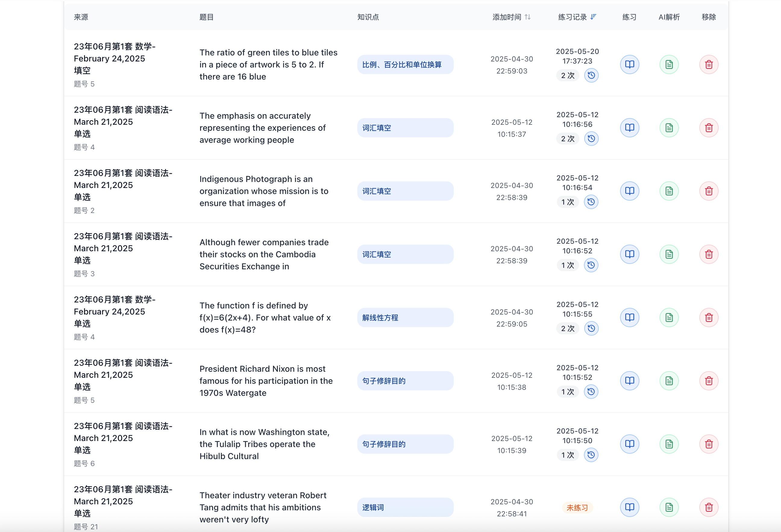
Task: Show practice history for green tiles question
Action: (591, 75)
